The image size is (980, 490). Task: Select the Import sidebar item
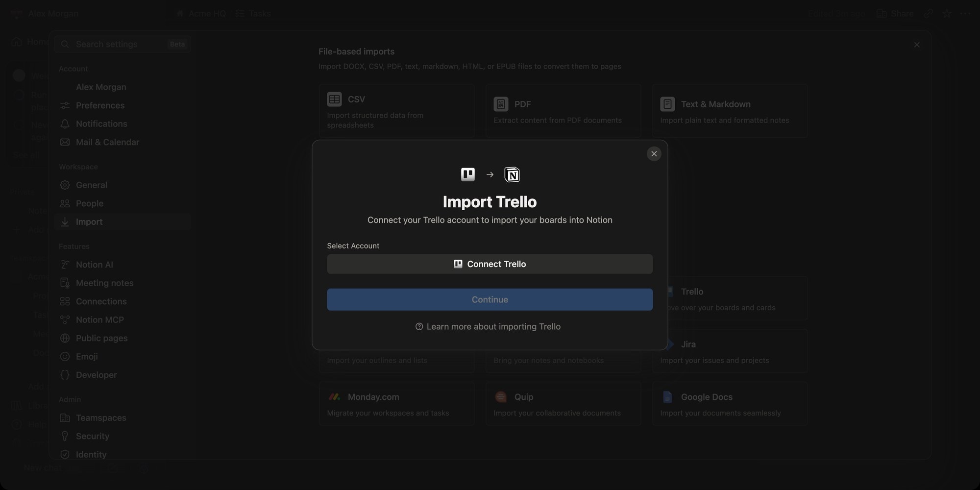click(x=122, y=222)
